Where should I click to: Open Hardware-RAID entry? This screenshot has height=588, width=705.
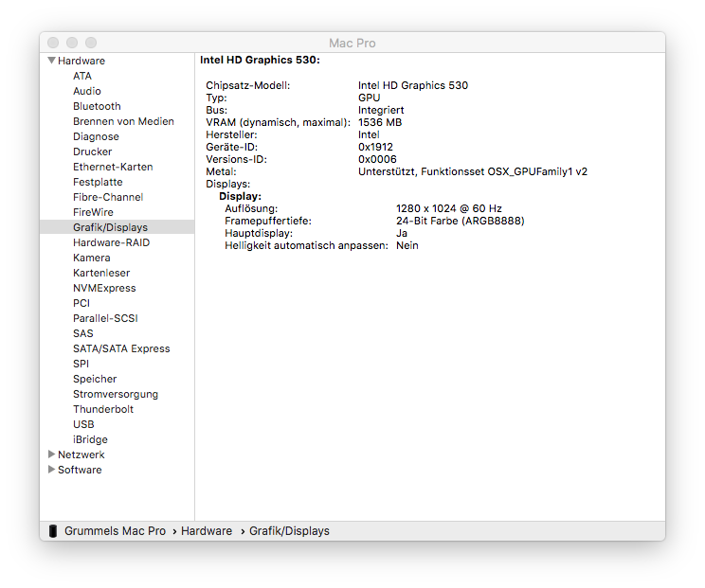111,242
